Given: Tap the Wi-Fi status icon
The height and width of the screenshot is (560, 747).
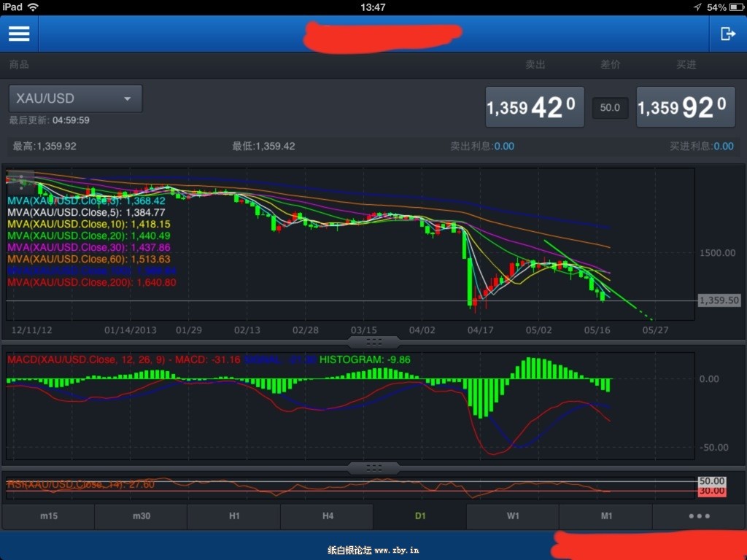Looking at the screenshot, I should pyautogui.click(x=33, y=7).
